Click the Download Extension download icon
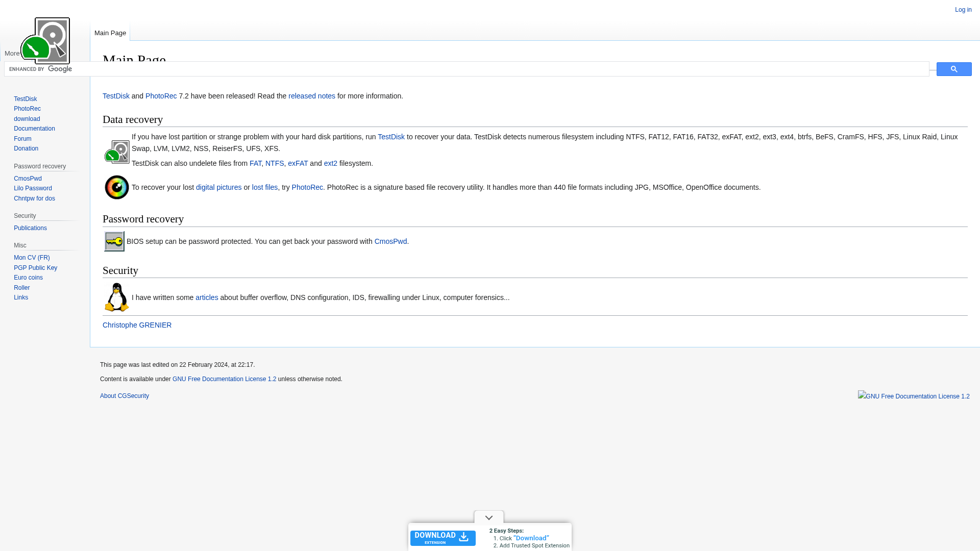Image resolution: width=980 pixels, height=551 pixels. pyautogui.click(x=463, y=537)
